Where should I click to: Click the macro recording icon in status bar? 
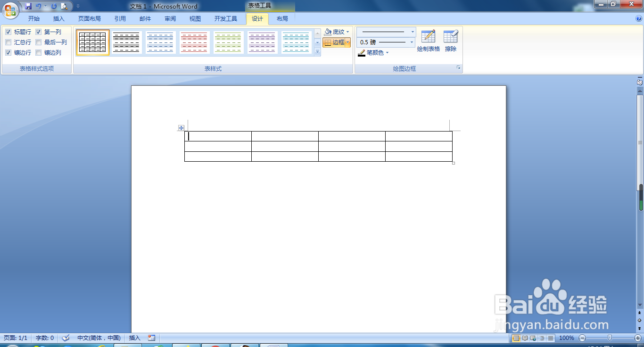[151, 338]
